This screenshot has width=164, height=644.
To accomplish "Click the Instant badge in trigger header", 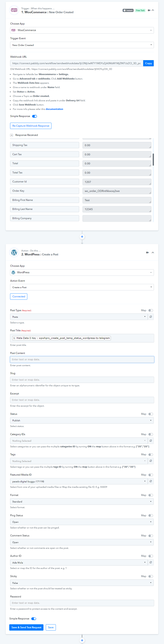I will tap(128, 10).
